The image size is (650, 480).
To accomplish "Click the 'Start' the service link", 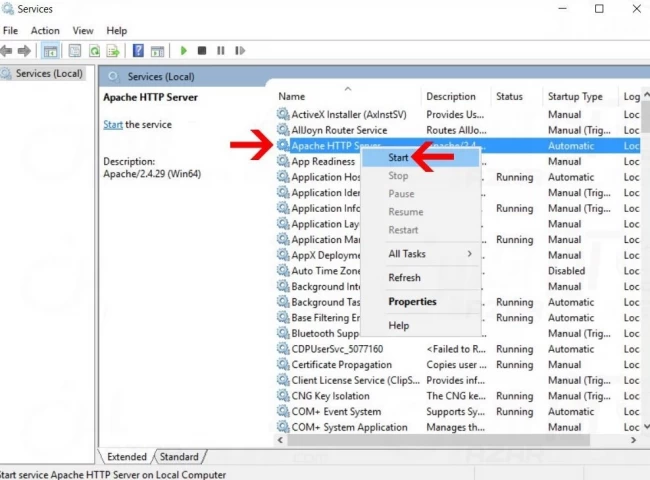I will click(x=113, y=124).
